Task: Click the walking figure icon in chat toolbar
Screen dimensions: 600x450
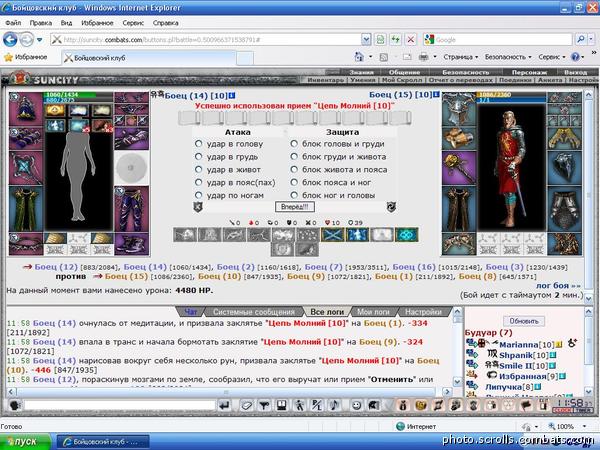Action: [299, 405]
